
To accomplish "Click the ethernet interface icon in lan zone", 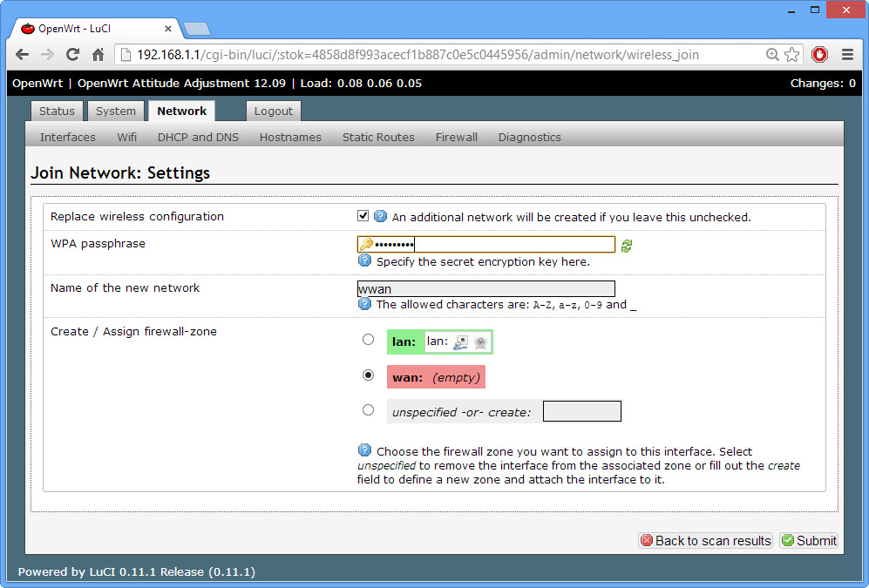I will 460,342.
